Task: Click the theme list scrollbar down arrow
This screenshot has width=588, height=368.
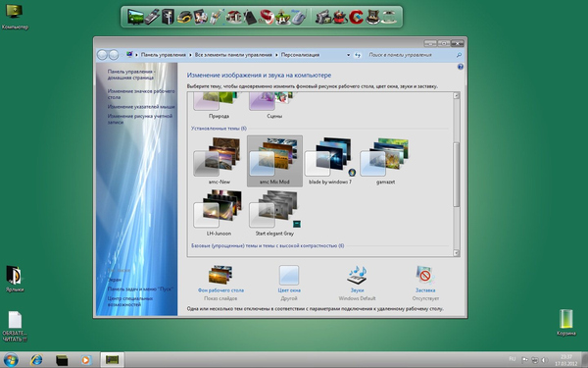Action: 457,253
